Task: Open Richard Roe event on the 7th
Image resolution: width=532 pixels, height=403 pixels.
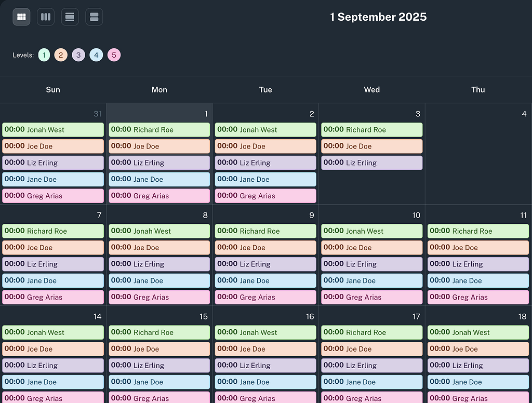Action: tap(53, 231)
